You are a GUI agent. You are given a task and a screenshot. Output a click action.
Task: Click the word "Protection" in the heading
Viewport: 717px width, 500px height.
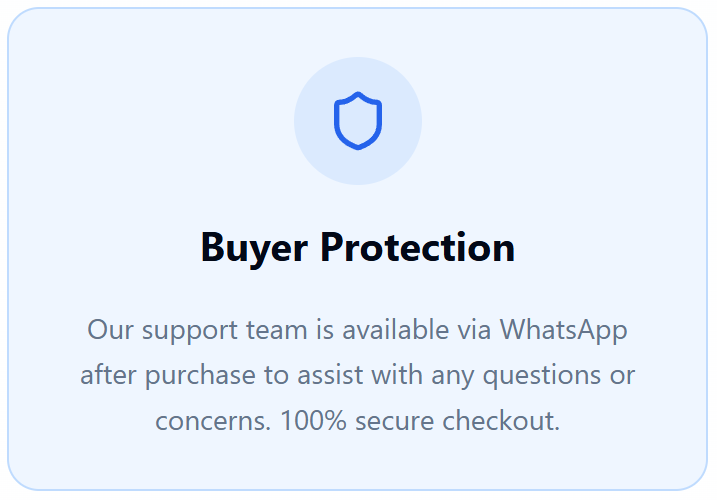coord(417,247)
